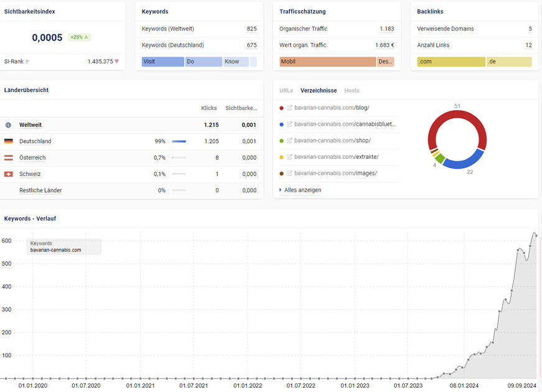
Task: Click the Germany flag icon
Action: pyautogui.click(x=9, y=142)
